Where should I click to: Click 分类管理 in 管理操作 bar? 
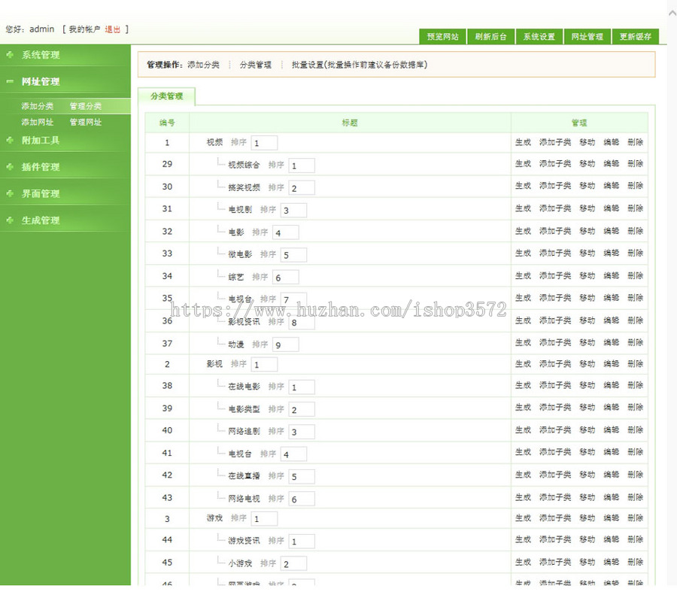tap(256, 65)
